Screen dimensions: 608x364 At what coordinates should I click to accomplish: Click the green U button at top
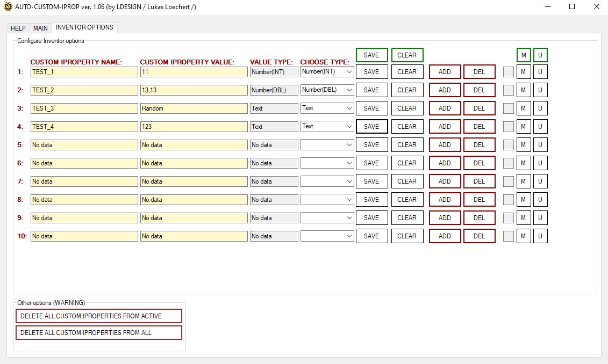click(540, 55)
